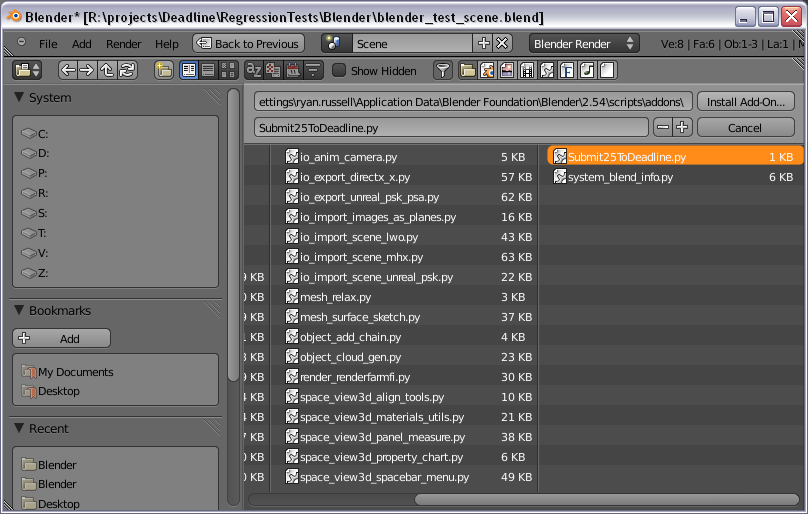This screenshot has width=808, height=514.
Task: Select the C: drive
Action: click(x=115, y=134)
